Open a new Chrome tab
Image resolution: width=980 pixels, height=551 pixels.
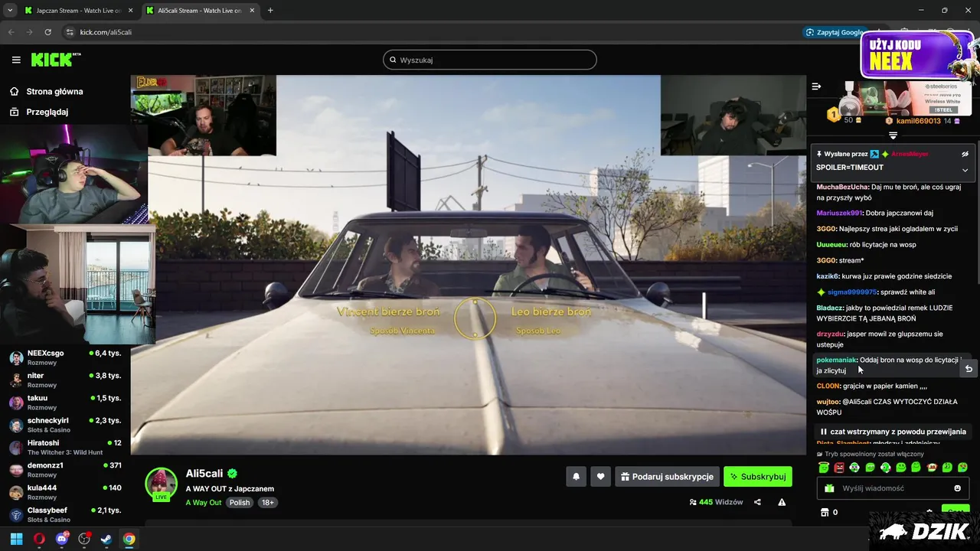point(270,10)
